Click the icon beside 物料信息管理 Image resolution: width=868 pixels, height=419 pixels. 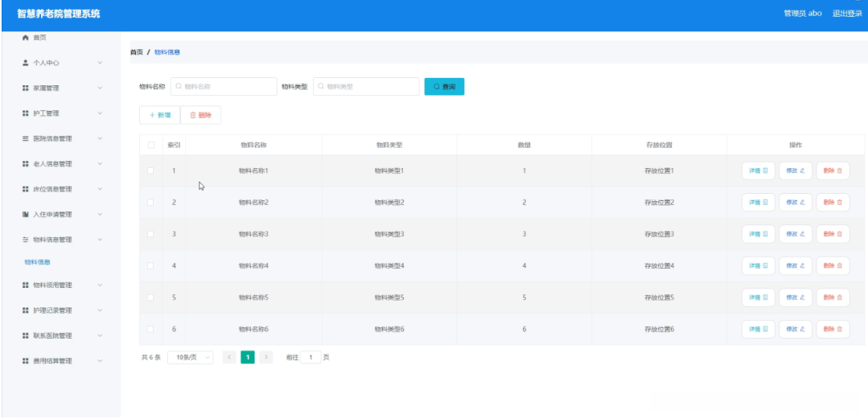25,240
